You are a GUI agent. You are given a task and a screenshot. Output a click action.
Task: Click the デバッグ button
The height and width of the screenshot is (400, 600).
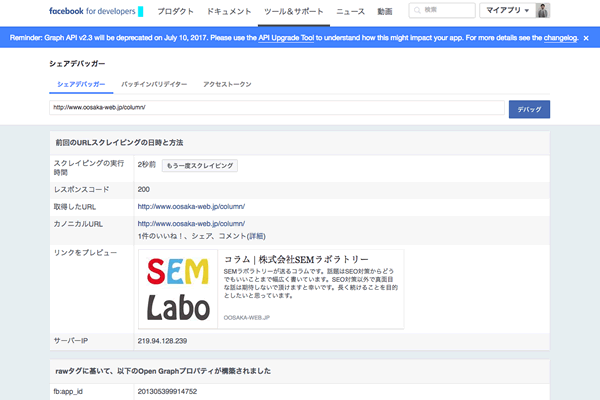[529, 109]
